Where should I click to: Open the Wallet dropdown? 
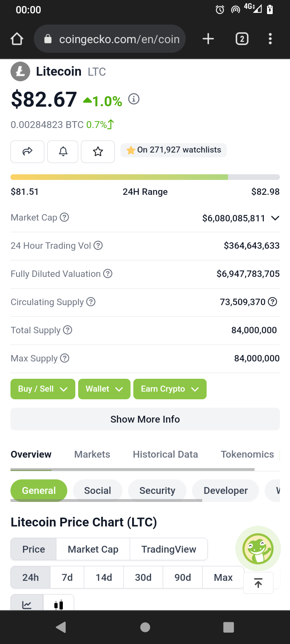[x=104, y=389]
